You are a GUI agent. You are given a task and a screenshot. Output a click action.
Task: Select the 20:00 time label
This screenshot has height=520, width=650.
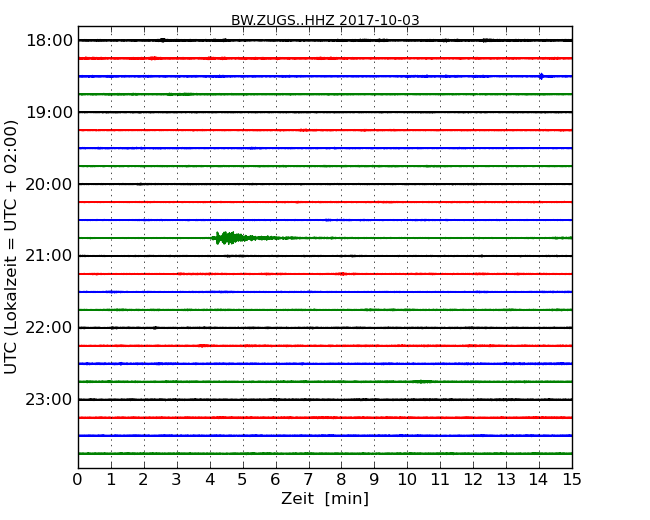[x=49, y=184]
